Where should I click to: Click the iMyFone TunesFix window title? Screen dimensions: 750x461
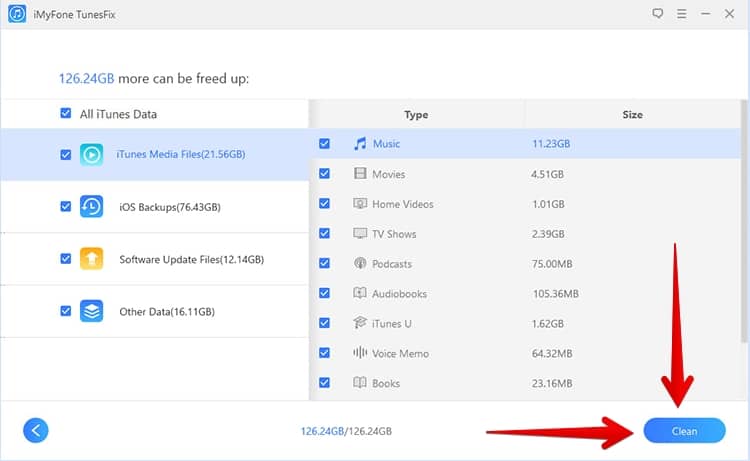75,15
